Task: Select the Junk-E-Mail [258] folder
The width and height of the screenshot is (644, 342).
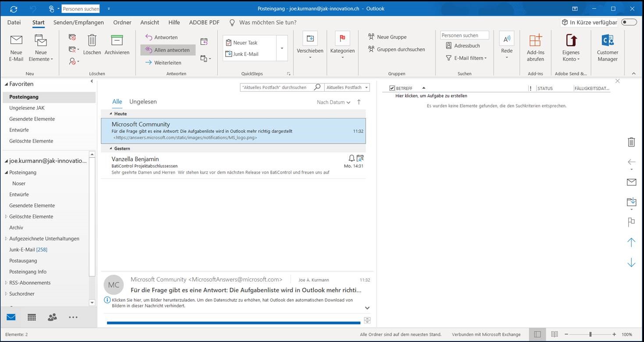Action: (28, 249)
